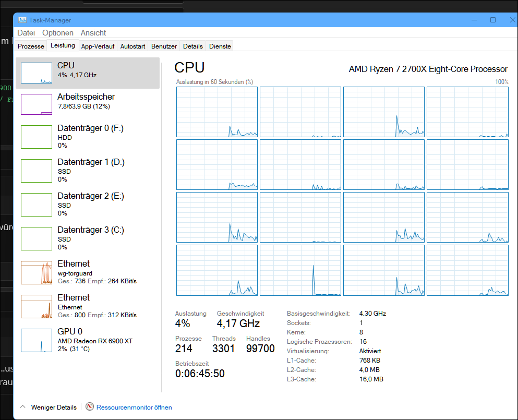Go to the Benutzer tab
Screen dimensions: 518x420
click(x=164, y=46)
